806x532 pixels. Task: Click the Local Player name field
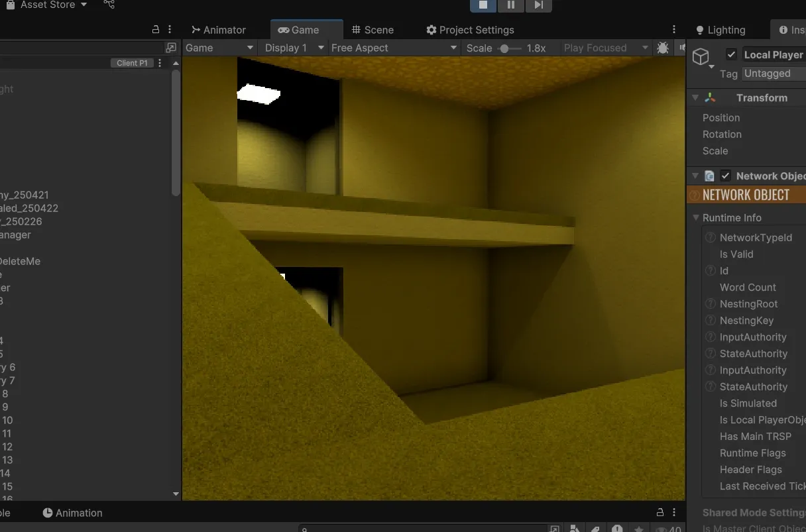click(773, 55)
